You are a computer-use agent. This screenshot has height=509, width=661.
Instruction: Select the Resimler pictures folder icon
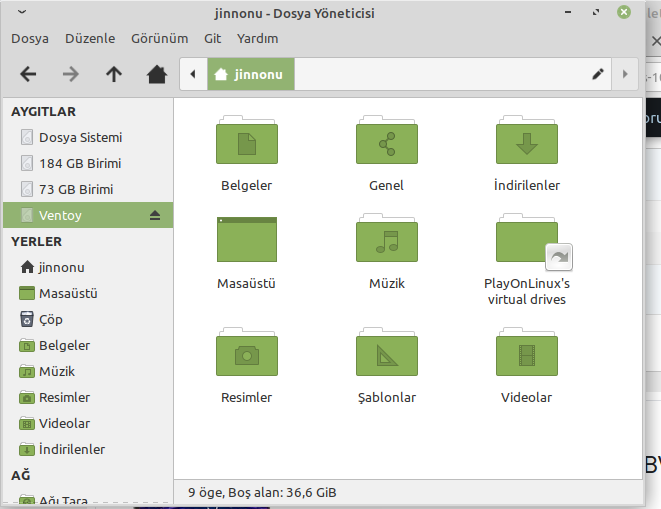click(x=247, y=352)
